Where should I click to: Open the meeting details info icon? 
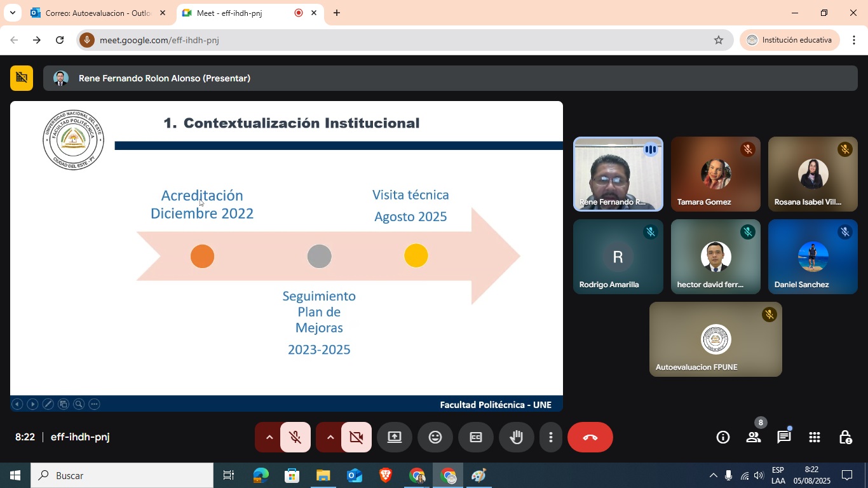click(x=722, y=437)
